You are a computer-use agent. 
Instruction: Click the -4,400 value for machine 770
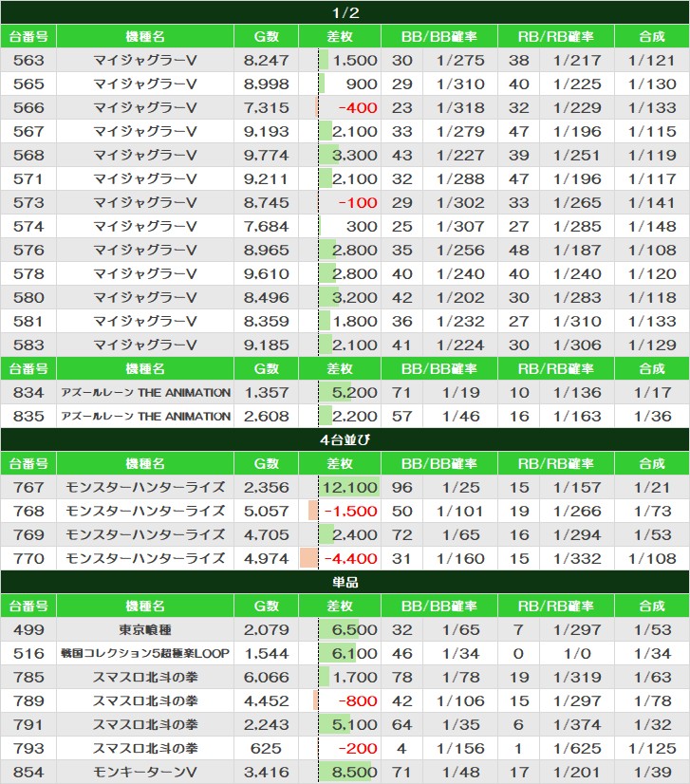click(x=351, y=558)
